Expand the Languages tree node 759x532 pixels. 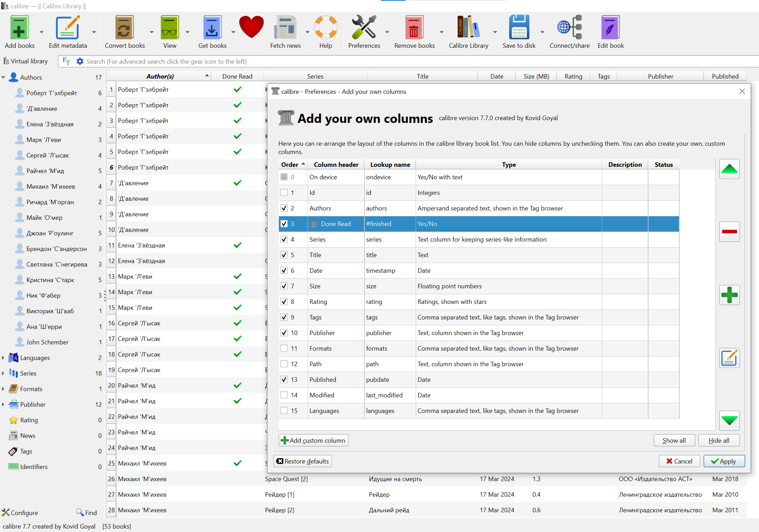pos(3,358)
